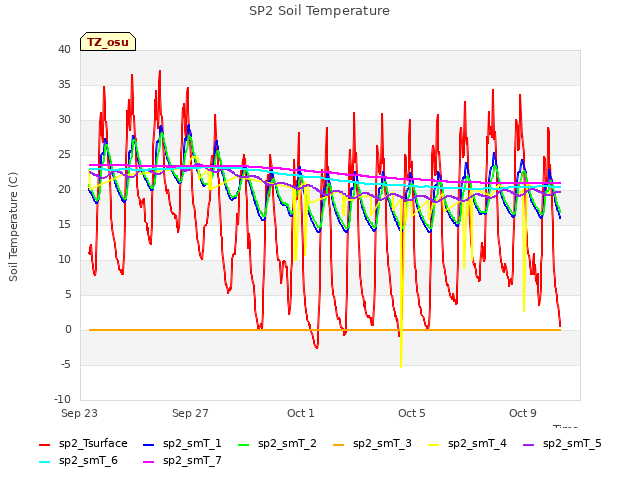Click the orange sp2_smT_3 legend swatch

(339, 444)
